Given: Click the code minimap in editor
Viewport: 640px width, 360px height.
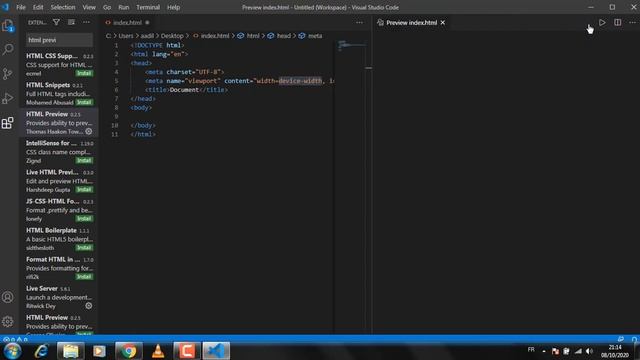Looking at the screenshot, I should [x=351, y=45].
